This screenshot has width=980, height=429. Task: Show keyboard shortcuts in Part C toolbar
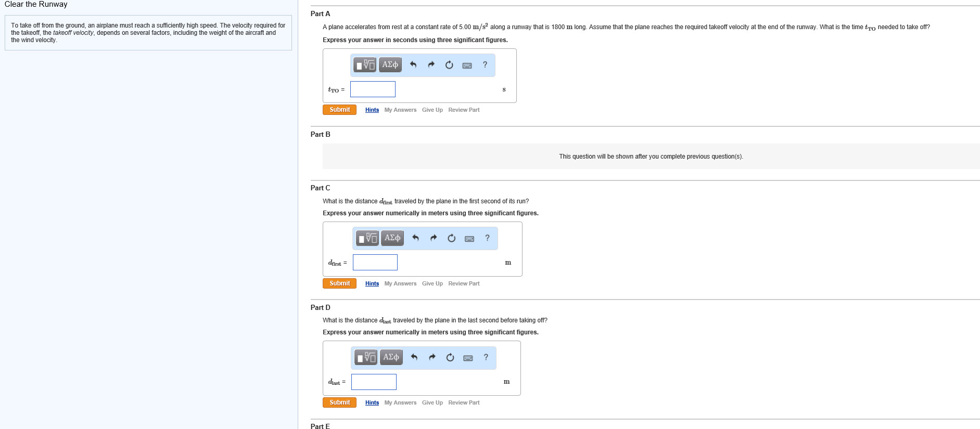click(x=469, y=239)
